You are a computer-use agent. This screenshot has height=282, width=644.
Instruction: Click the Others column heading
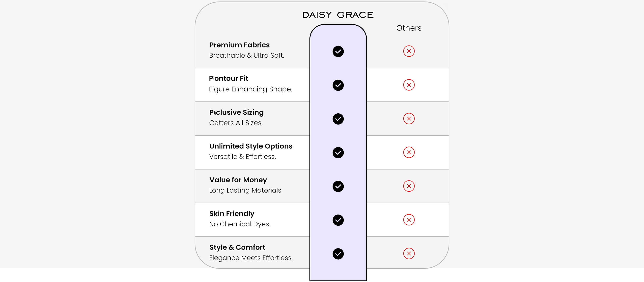click(409, 28)
